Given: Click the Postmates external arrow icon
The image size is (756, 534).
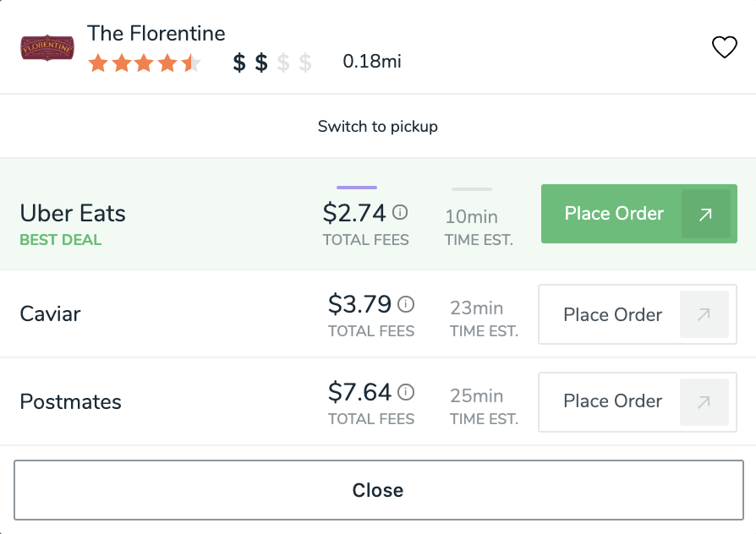Looking at the screenshot, I should pos(704,402).
